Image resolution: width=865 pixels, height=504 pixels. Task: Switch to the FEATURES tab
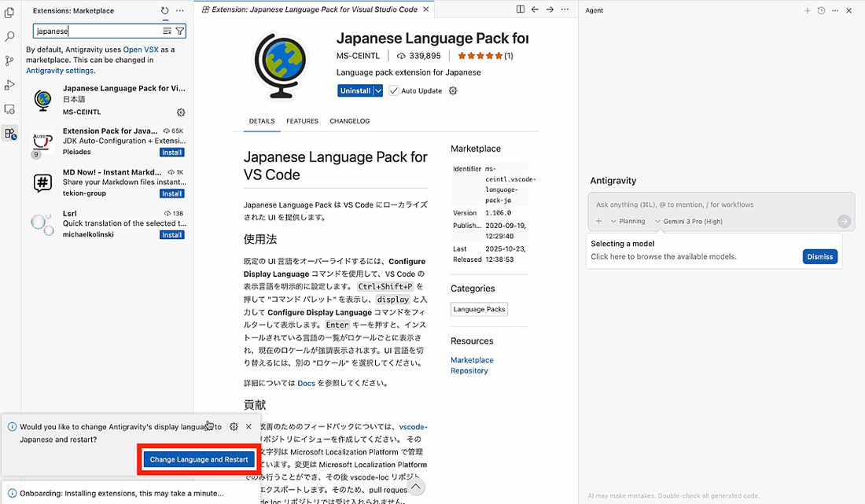pyautogui.click(x=302, y=121)
